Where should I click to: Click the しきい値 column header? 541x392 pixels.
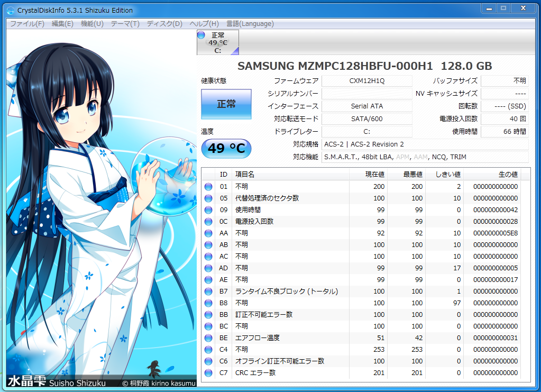(444, 175)
